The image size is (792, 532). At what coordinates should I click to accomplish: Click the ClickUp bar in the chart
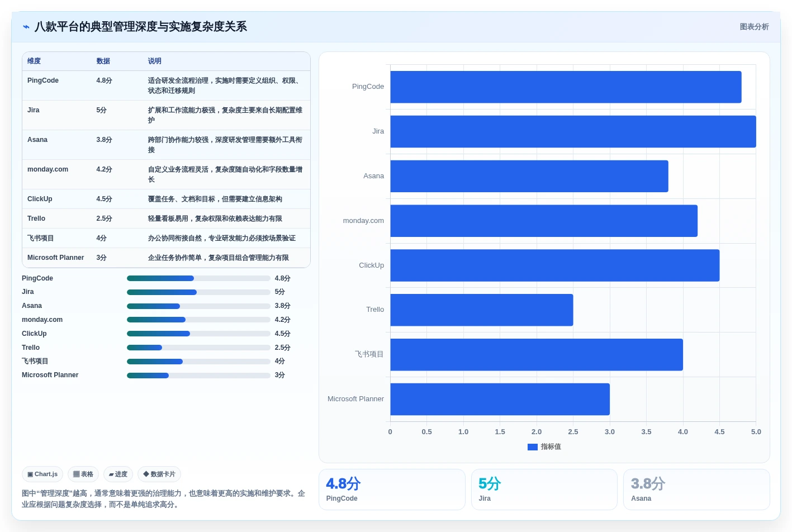555,265
